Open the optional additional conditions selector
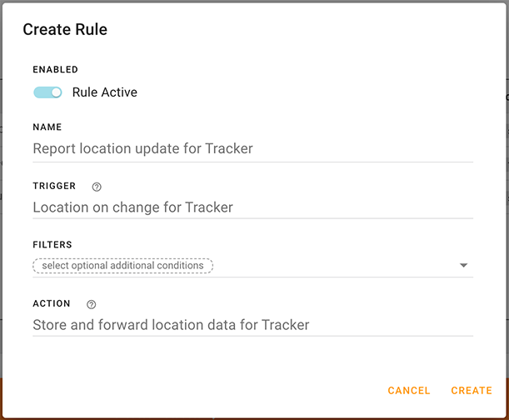This screenshot has width=509, height=420. pos(123,266)
